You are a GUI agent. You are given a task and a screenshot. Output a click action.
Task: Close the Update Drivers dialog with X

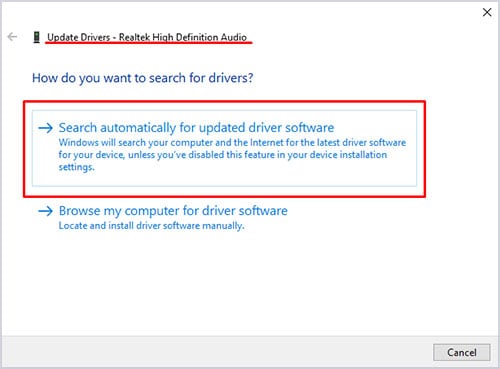(x=487, y=12)
